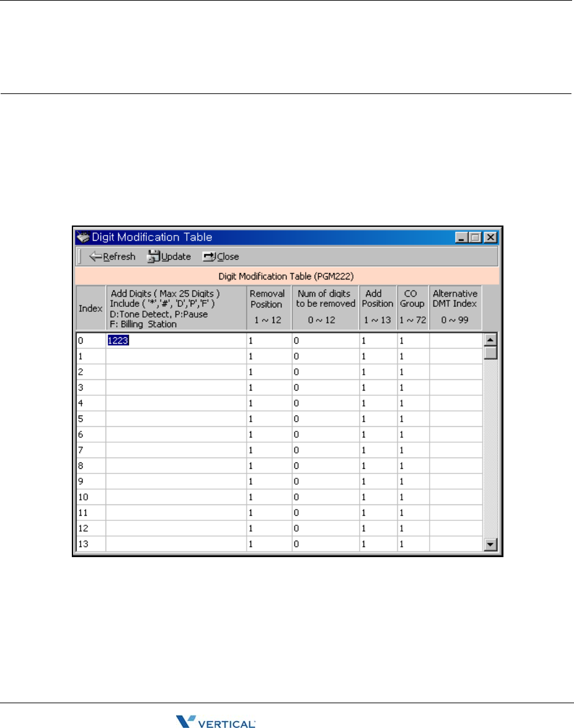Select Add Position cell in row 8
The image size is (574, 728).
(378, 466)
